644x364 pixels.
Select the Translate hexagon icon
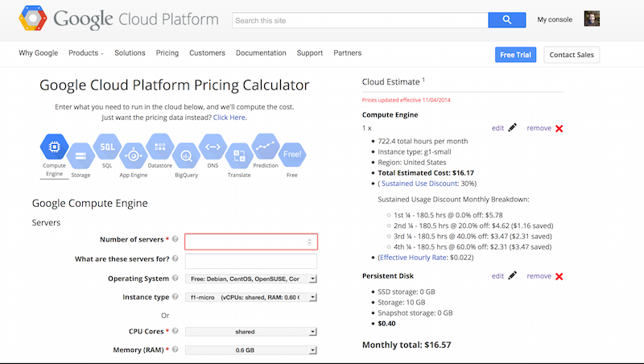click(x=239, y=155)
